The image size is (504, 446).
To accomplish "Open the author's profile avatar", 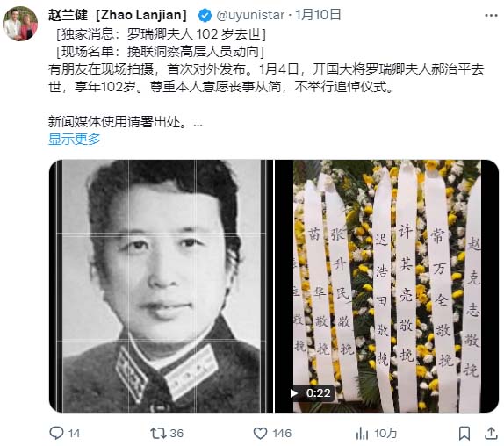I will point(20,24).
